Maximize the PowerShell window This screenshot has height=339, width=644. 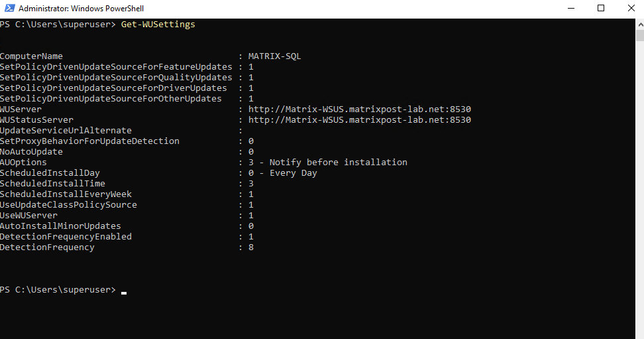601,9
